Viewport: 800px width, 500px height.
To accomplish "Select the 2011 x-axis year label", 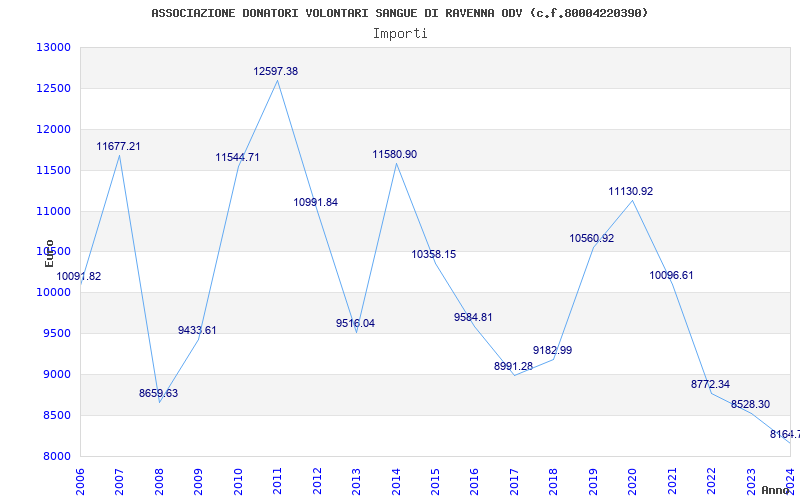I will click(277, 481).
